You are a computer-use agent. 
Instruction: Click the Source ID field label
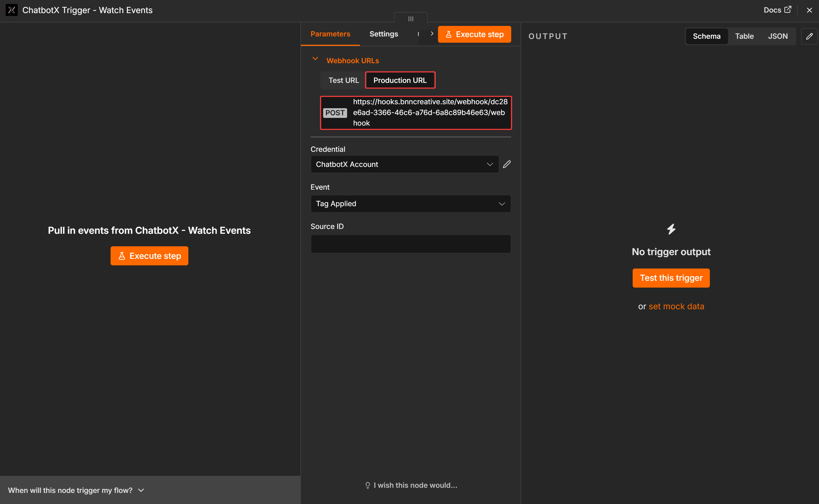coord(327,226)
